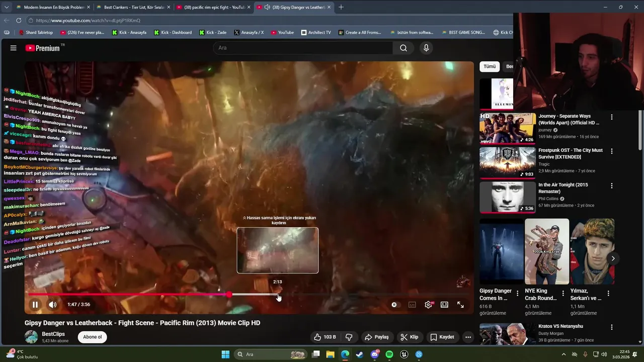
Task: Open Frostpunk OST video title
Action: coord(571,153)
